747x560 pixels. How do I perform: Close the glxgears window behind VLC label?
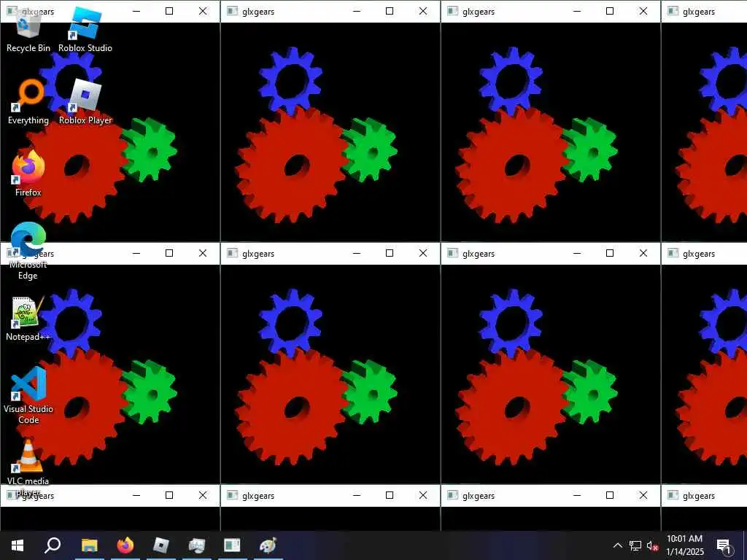tap(203, 495)
